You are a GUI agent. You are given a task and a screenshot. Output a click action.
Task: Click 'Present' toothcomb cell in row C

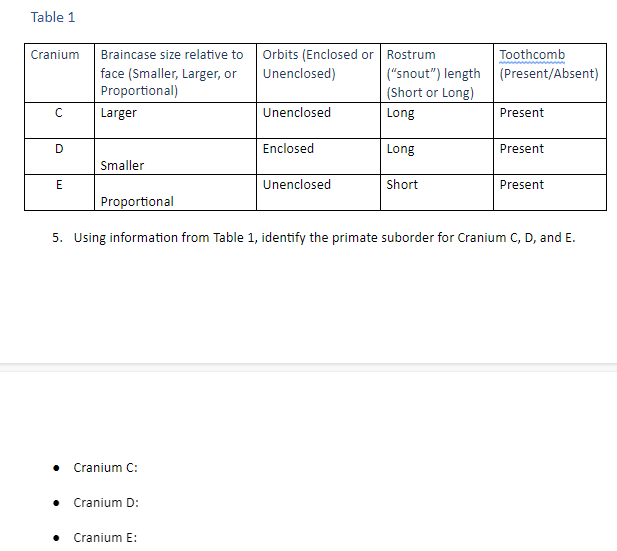(x=550, y=120)
